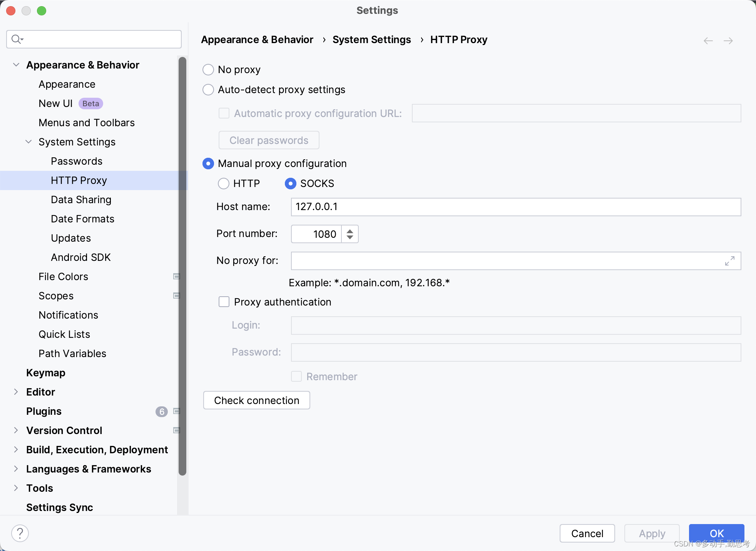Decrement the port number stepper down arrow
The height and width of the screenshot is (551, 756).
point(350,237)
